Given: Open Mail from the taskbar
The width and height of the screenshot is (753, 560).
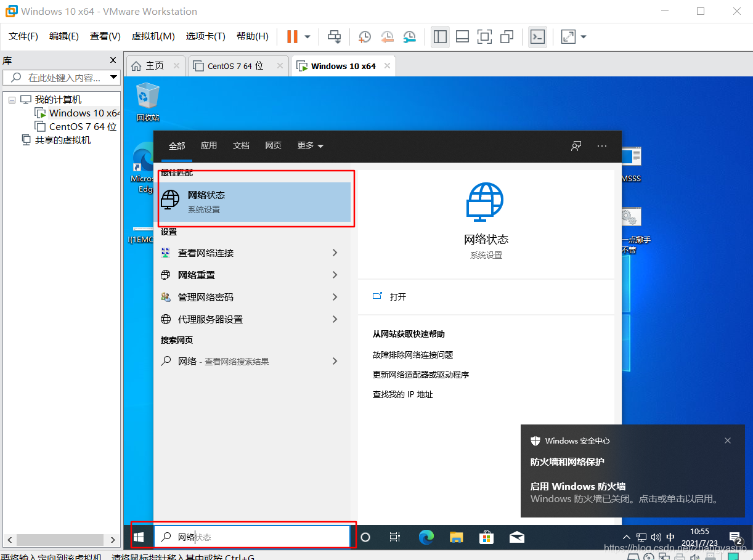Looking at the screenshot, I should (x=517, y=537).
